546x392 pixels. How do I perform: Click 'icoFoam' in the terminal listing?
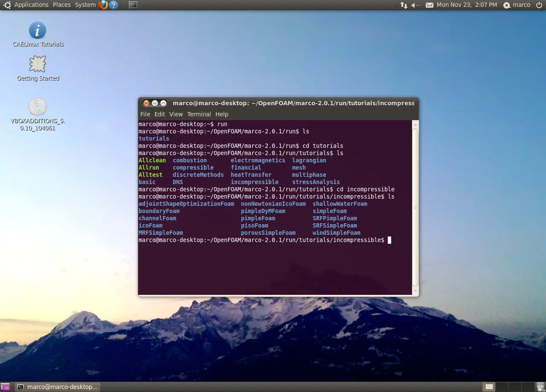tap(151, 226)
